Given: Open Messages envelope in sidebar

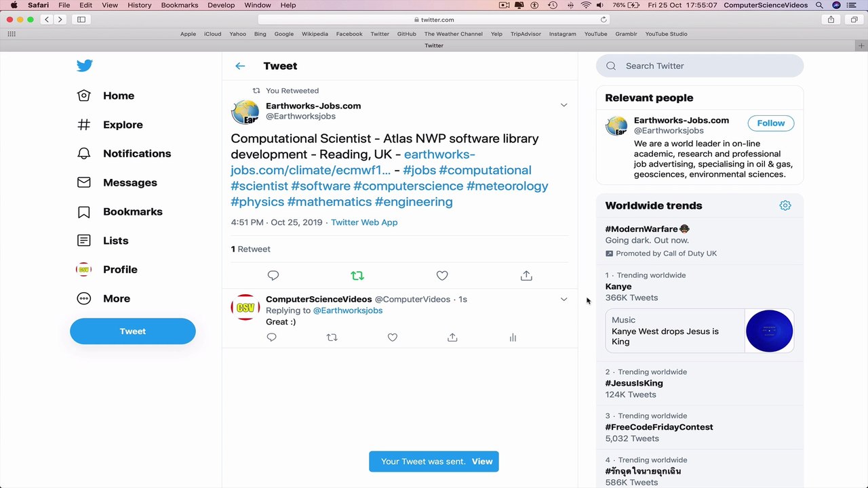Looking at the screenshot, I should 117,183.
